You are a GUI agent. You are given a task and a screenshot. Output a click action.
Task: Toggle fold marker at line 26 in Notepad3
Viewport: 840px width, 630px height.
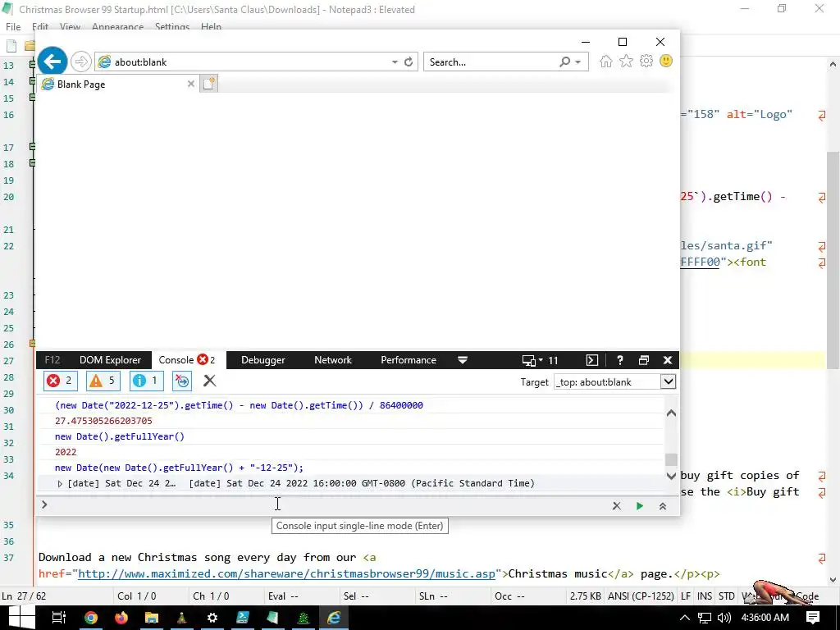32,344
